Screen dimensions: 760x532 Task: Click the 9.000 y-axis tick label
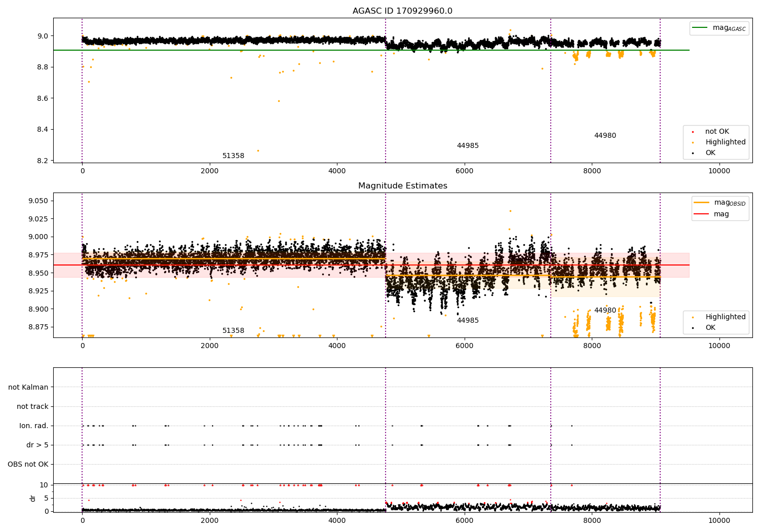point(38,237)
